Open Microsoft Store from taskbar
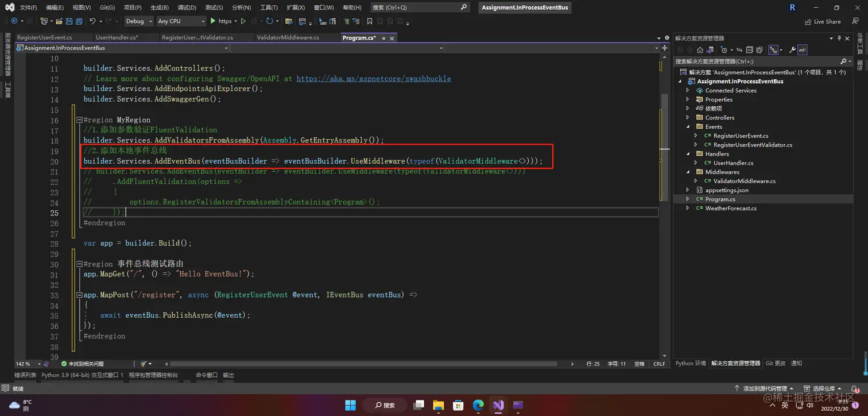Screen dimensions: 868x416 (458, 405)
